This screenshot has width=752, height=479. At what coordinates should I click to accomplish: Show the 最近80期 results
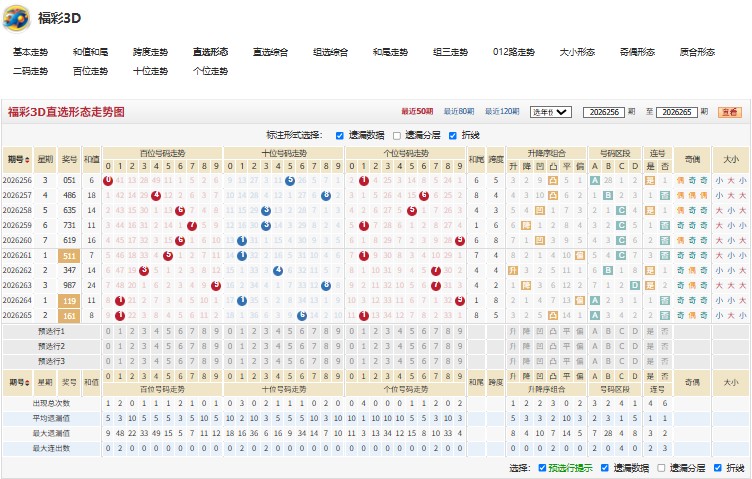click(x=459, y=112)
